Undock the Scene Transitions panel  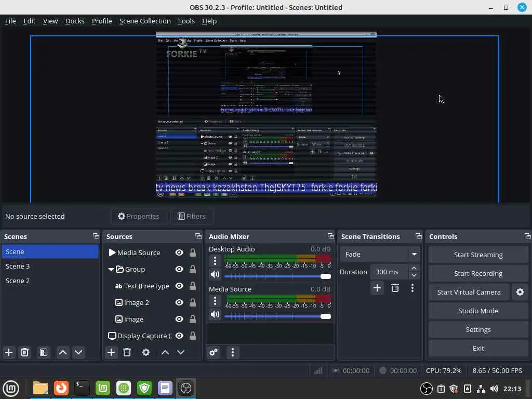click(419, 236)
